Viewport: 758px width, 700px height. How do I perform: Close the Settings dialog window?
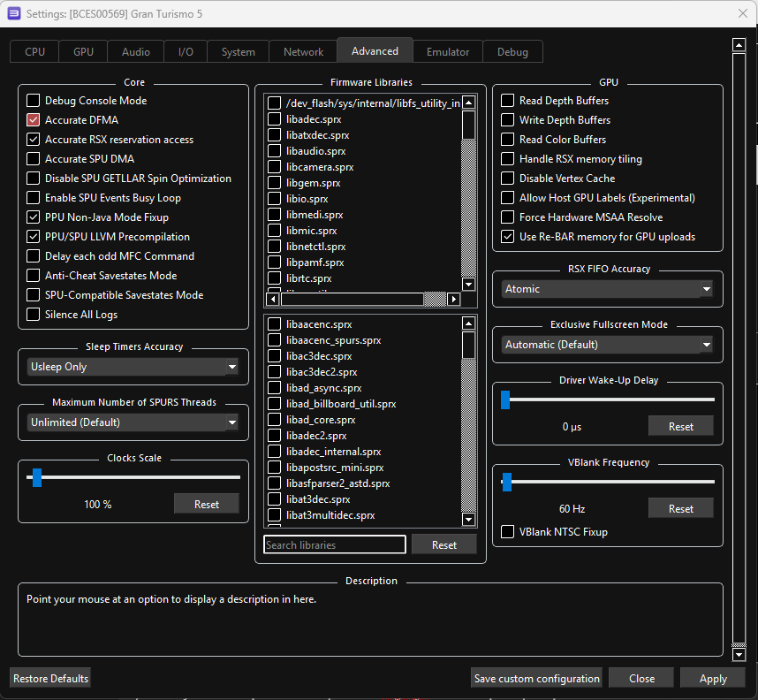pyautogui.click(x=741, y=13)
